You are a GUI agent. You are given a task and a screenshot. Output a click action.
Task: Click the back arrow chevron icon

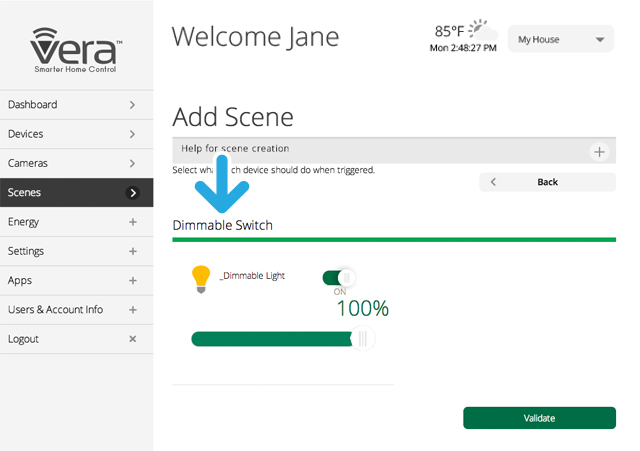(493, 182)
